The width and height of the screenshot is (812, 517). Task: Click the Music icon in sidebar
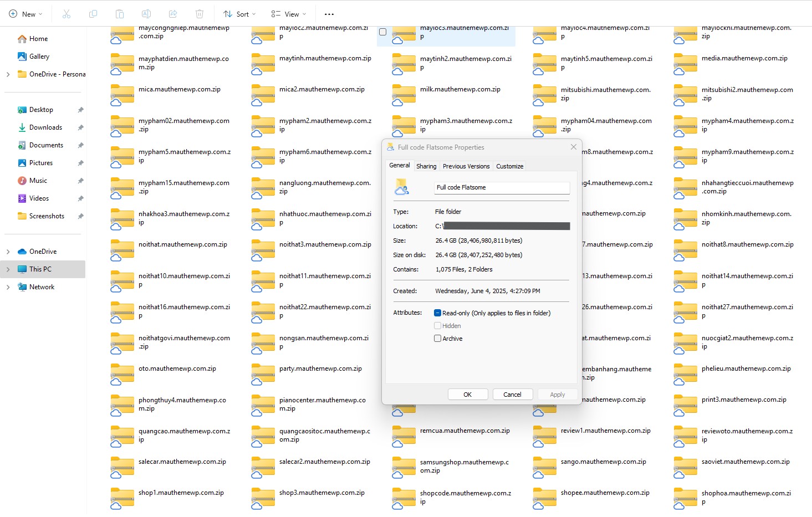[22, 181]
